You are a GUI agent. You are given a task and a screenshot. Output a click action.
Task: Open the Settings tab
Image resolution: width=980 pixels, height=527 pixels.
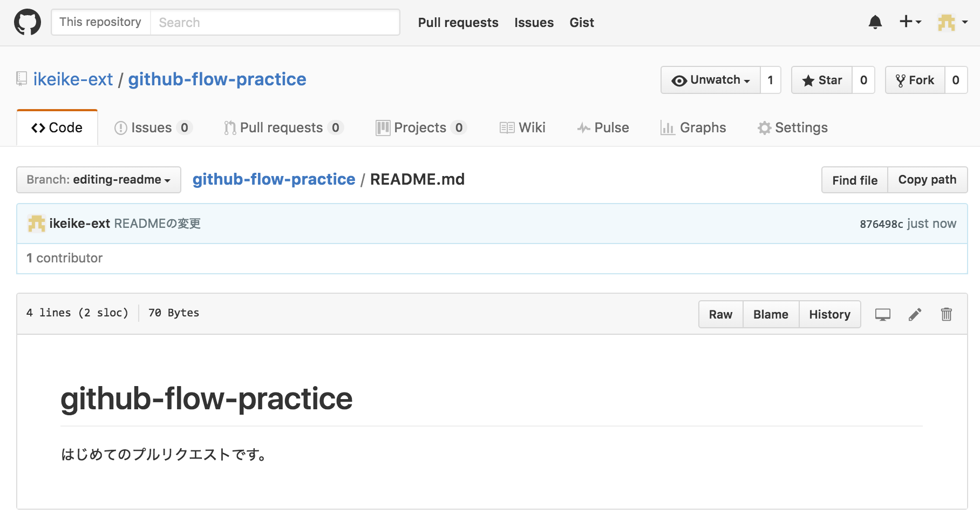click(793, 128)
